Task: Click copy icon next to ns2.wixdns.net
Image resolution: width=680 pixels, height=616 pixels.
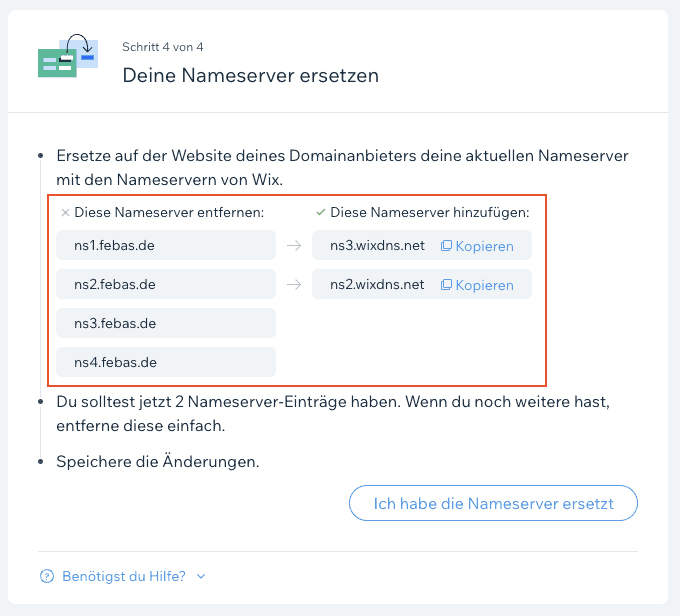Action: tap(446, 285)
